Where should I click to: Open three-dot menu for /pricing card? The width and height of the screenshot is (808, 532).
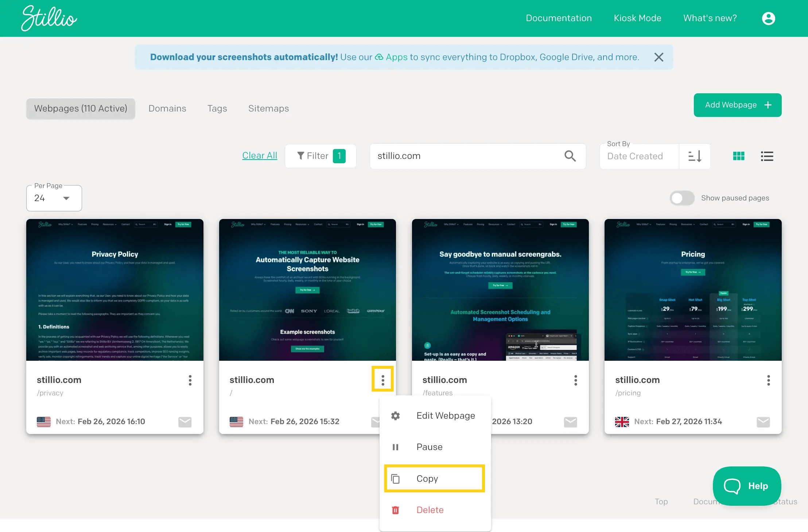tap(768, 380)
